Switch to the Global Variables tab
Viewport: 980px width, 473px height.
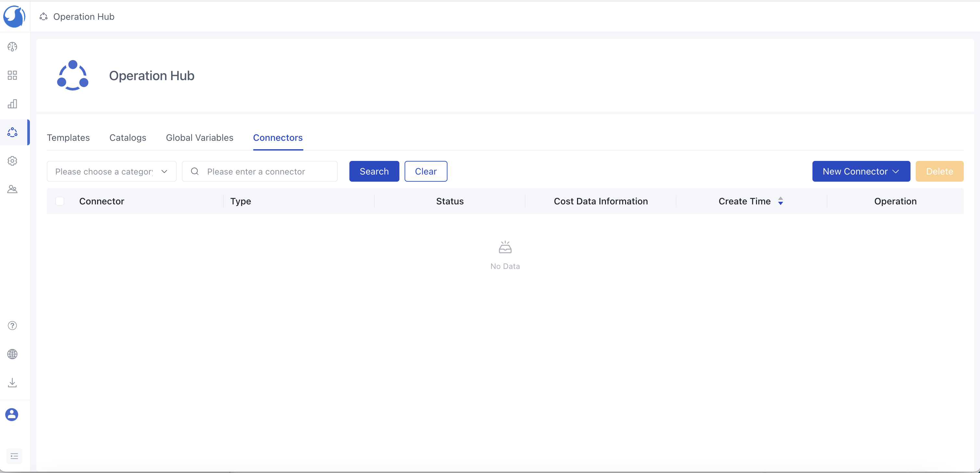[x=199, y=137]
